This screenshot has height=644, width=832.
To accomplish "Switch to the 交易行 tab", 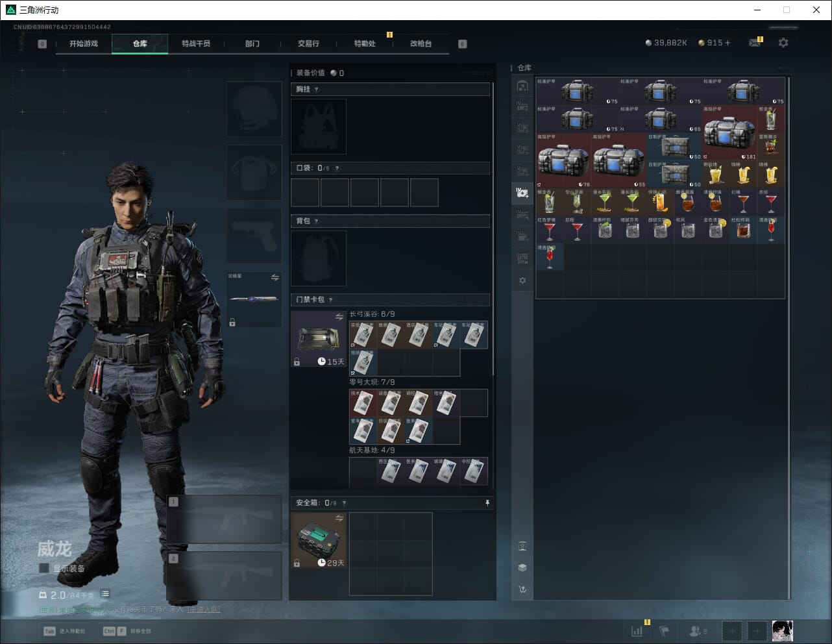I will 308,43.
